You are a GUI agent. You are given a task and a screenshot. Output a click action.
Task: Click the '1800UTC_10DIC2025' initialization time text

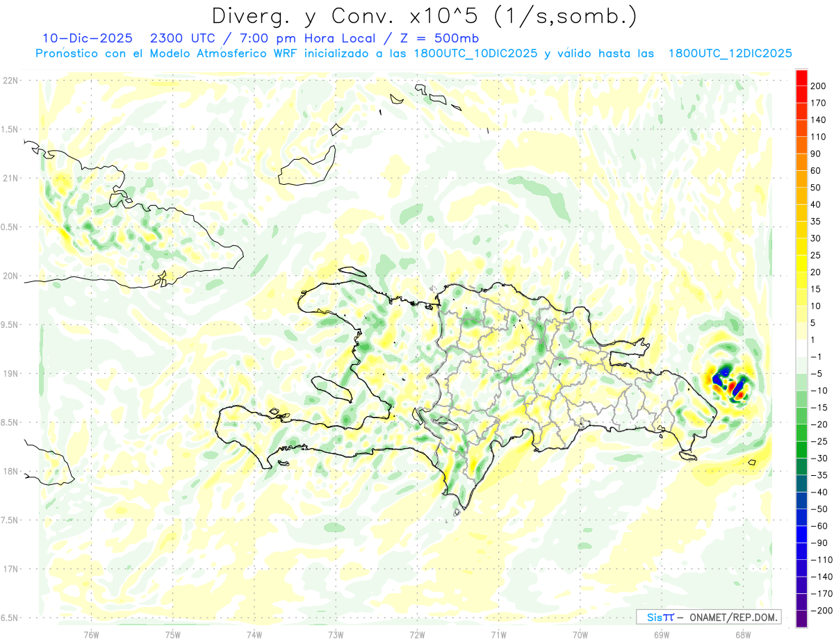(476, 53)
